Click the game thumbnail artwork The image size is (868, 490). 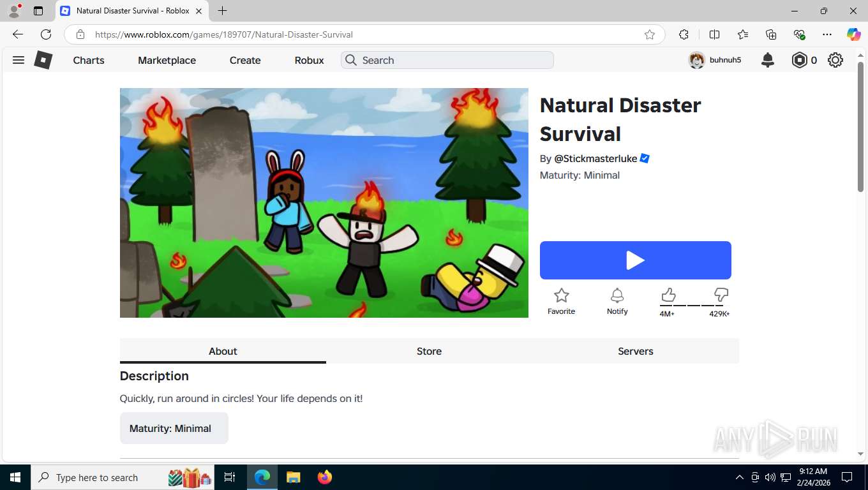324,203
